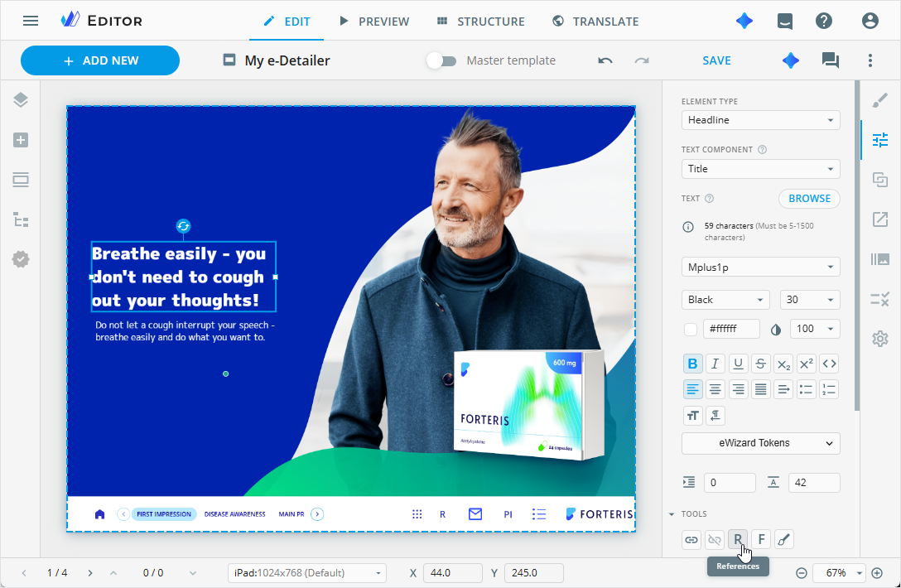This screenshot has width=901, height=588.
Task: Open the hamburger main menu
Action: (x=31, y=22)
